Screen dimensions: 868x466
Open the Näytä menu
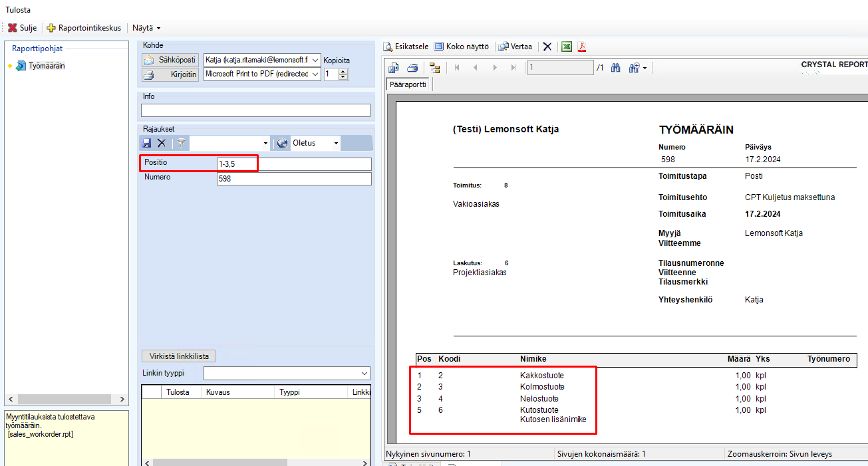tap(146, 28)
